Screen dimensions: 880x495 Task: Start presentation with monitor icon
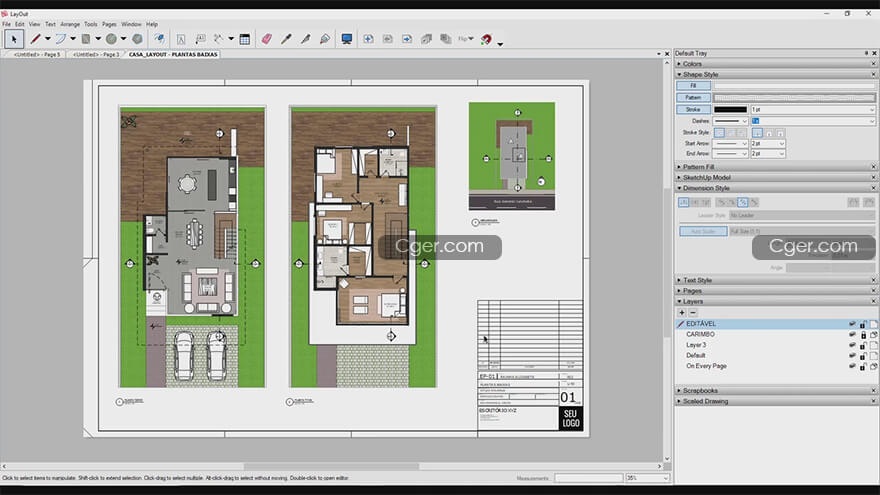(346, 39)
